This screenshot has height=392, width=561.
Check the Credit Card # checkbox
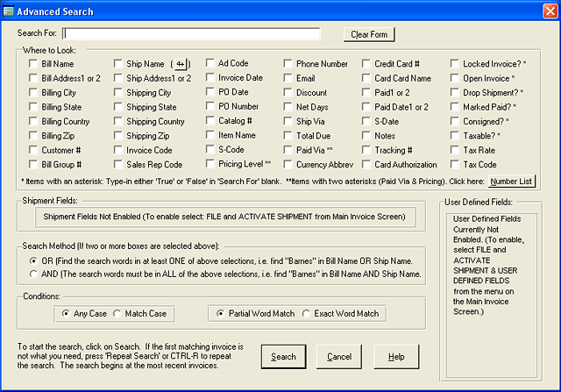[x=366, y=64]
